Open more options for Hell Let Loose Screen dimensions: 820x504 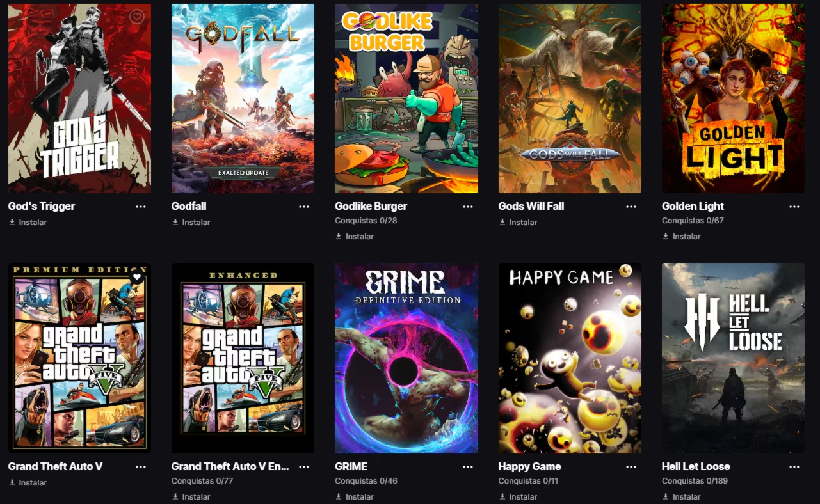pyautogui.click(x=794, y=467)
